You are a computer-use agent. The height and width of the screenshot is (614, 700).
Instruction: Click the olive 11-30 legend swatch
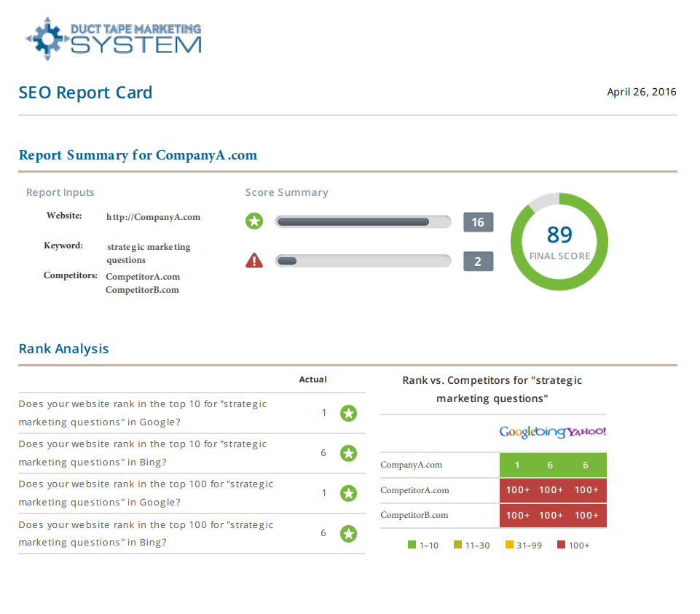(x=457, y=545)
